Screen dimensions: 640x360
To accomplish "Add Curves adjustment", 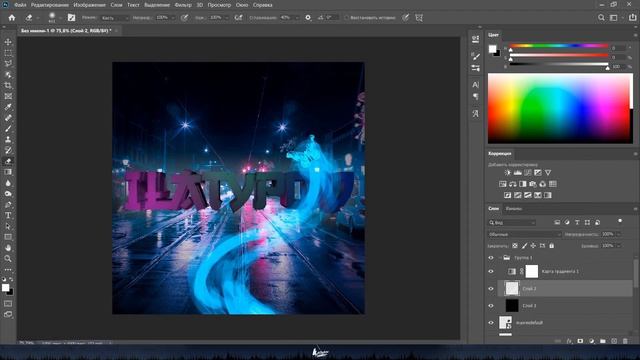I will coord(528,173).
